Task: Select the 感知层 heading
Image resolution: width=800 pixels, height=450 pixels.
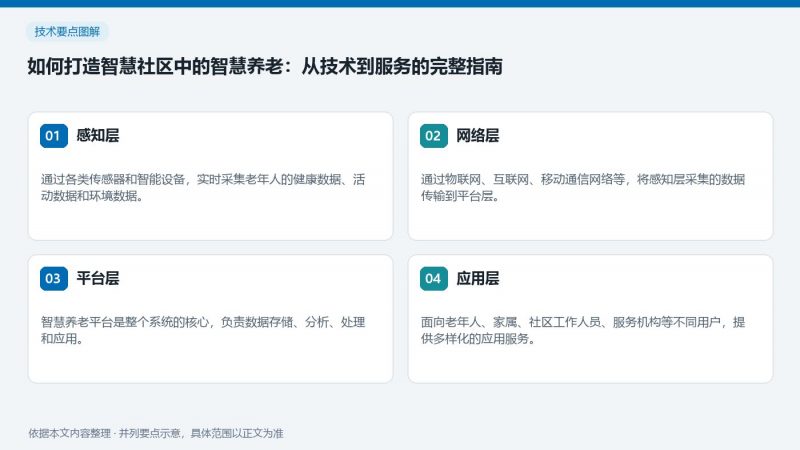Action: (98, 136)
